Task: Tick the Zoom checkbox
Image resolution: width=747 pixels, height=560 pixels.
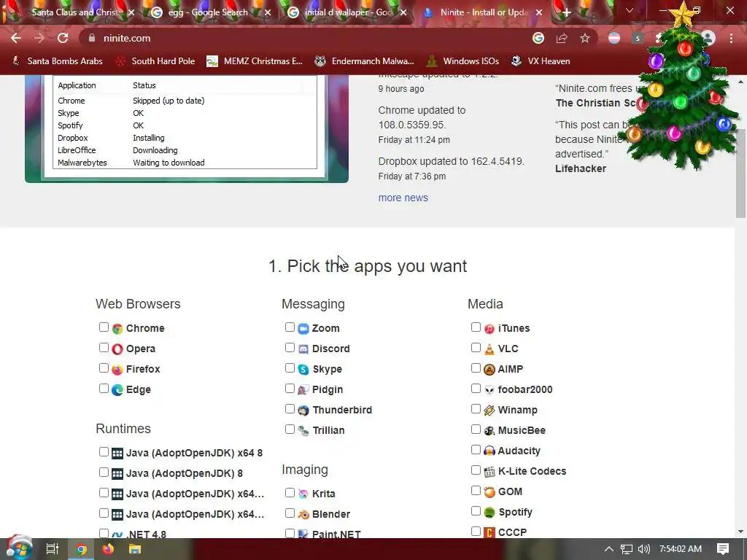Action: tap(290, 327)
